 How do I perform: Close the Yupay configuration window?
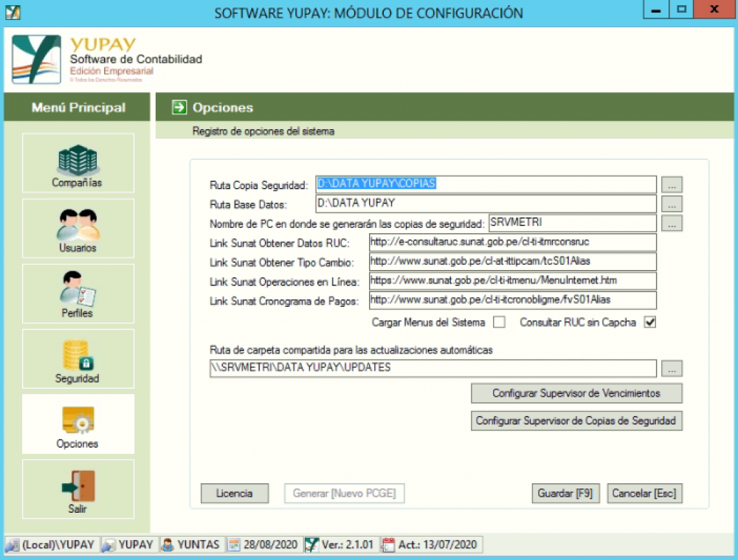(x=714, y=10)
